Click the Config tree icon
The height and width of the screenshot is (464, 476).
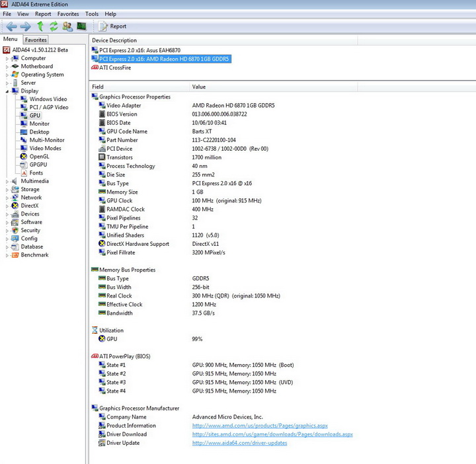click(15, 238)
